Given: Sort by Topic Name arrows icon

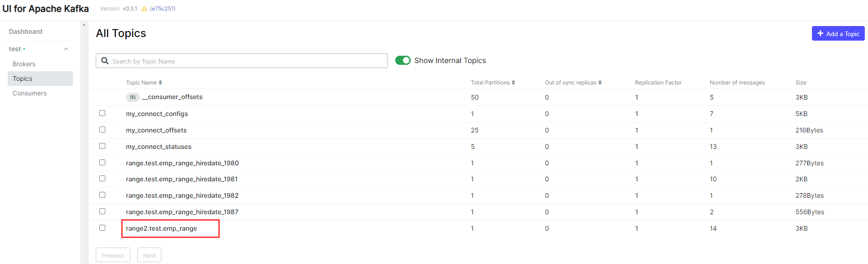Looking at the screenshot, I should pos(160,83).
